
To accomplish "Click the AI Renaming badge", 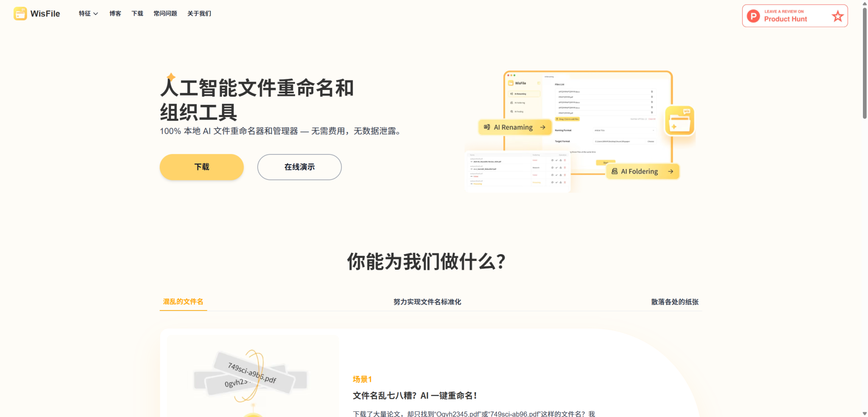I will tap(515, 127).
